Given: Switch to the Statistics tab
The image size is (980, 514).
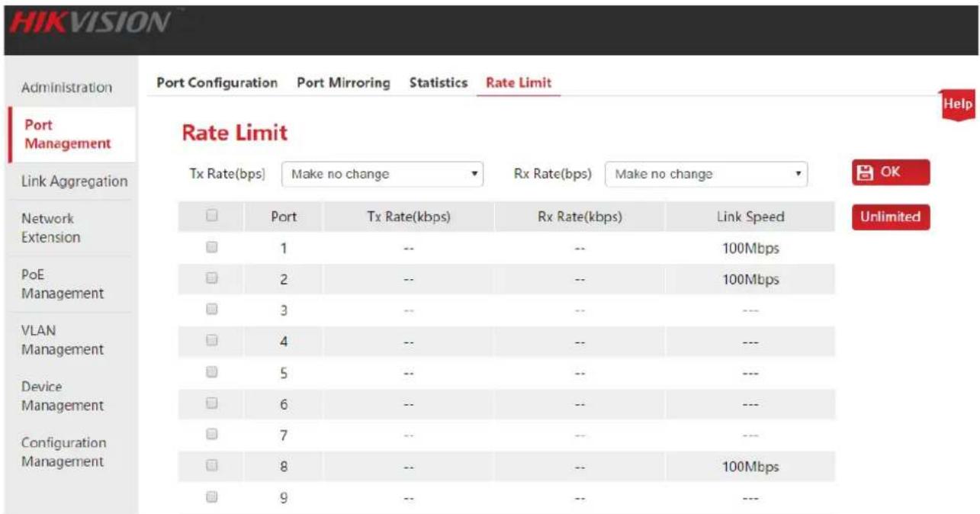Looking at the screenshot, I should coord(438,82).
